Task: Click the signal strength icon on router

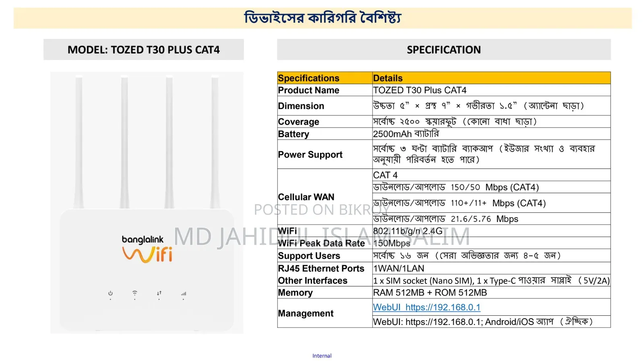Action: (x=184, y=294)
